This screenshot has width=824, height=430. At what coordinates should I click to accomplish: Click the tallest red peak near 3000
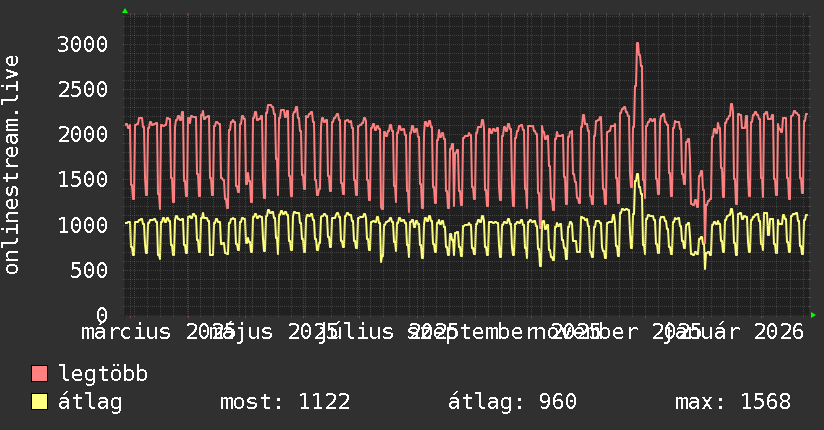[637, 44]
